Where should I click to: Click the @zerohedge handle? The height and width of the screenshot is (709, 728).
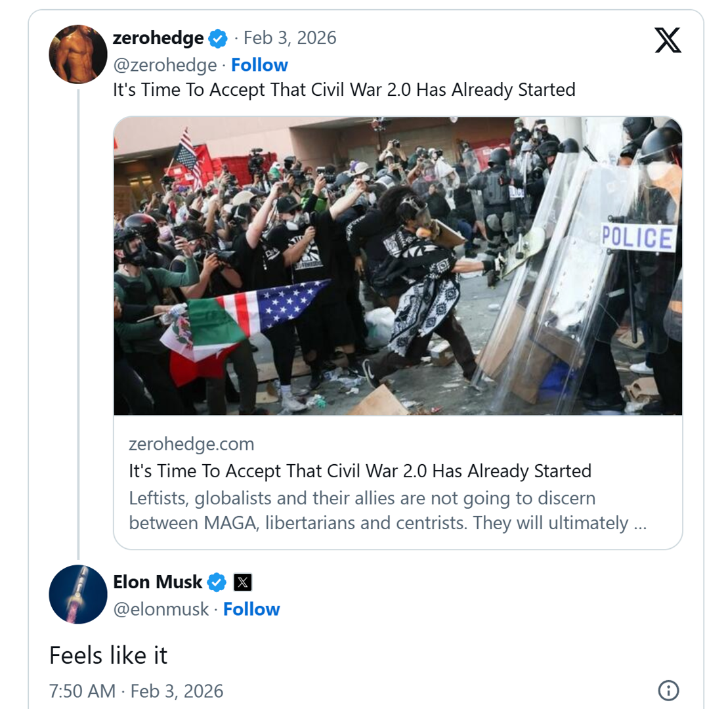165,65
